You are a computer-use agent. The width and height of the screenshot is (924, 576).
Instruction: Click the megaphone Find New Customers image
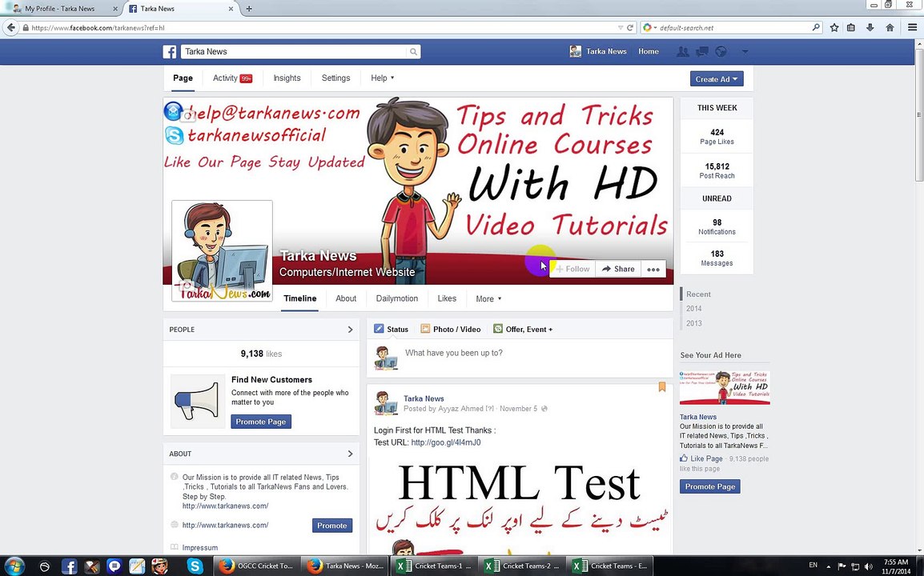pos(198,401)
